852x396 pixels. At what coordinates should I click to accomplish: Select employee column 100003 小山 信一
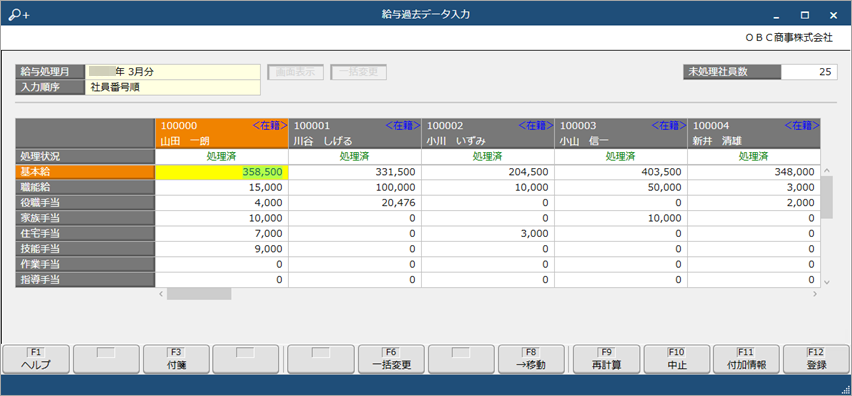pyautogui.click(x=621, y=134)
